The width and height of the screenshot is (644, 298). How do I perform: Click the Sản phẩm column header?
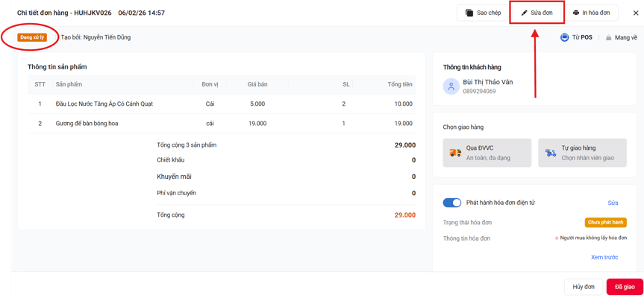point(69,84)
